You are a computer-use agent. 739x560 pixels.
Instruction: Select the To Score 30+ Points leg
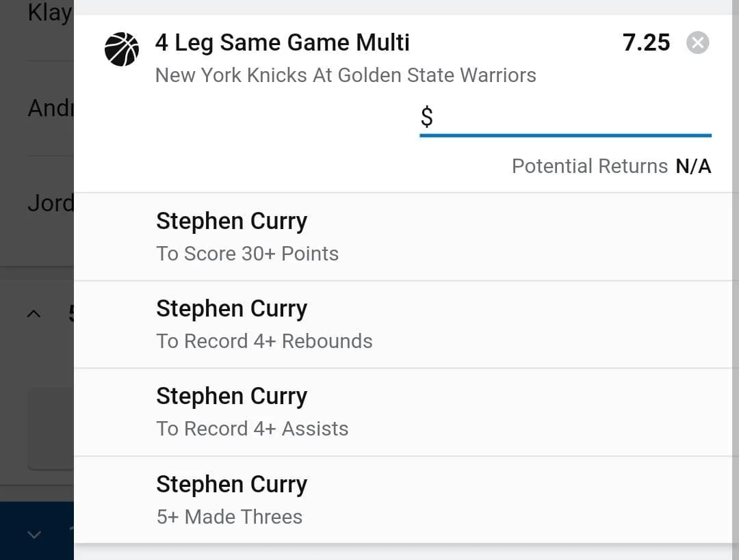(247, 254)
